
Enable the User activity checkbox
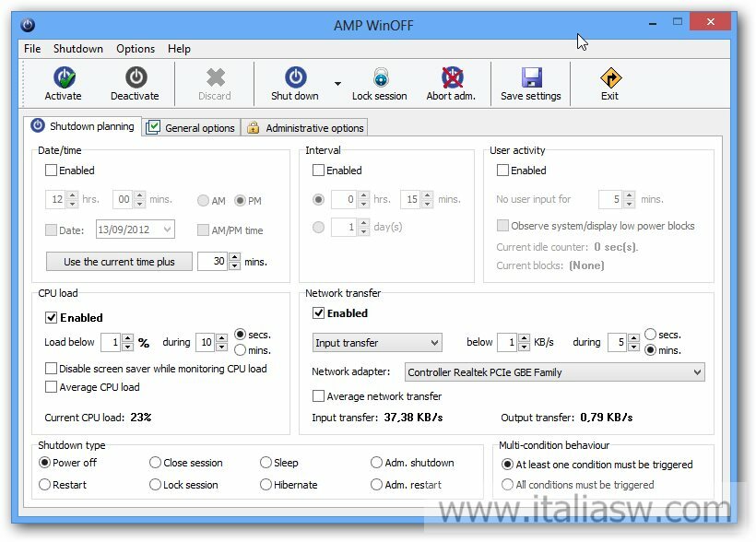click(x=502, y=171)
